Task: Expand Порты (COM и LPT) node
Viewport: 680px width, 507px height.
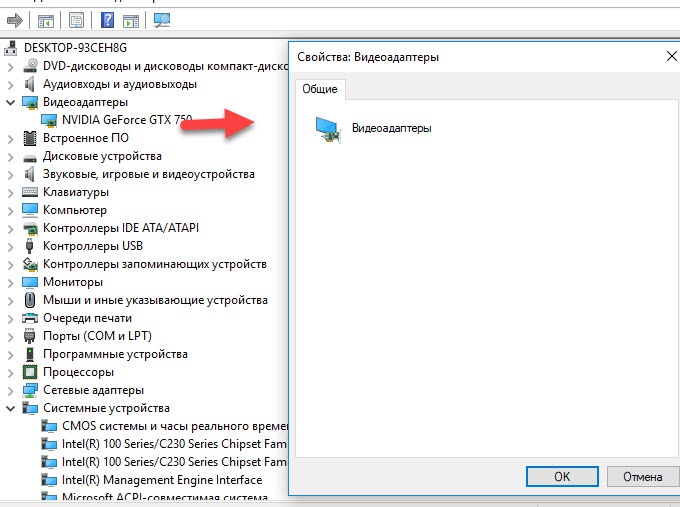Action: [x=10, y=336]
